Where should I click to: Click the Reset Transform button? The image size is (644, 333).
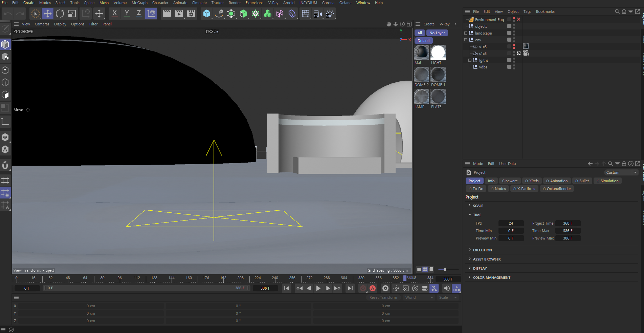pos(383,297)
